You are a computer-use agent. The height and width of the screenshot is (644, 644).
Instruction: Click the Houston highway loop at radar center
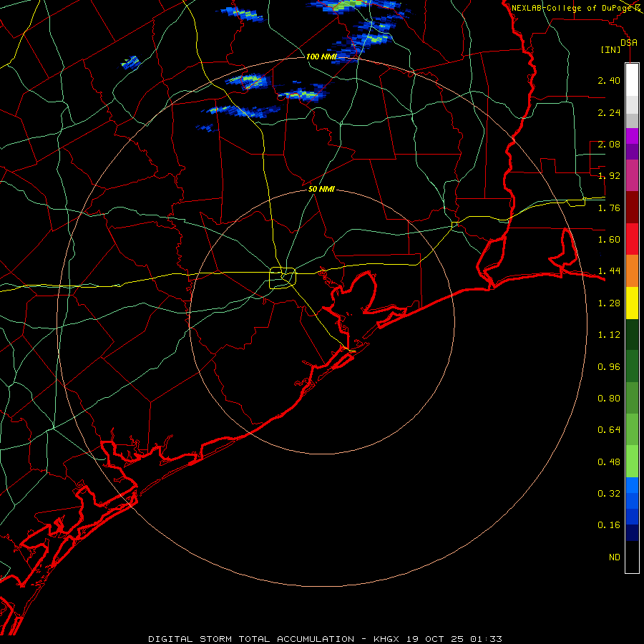point(283,278)
